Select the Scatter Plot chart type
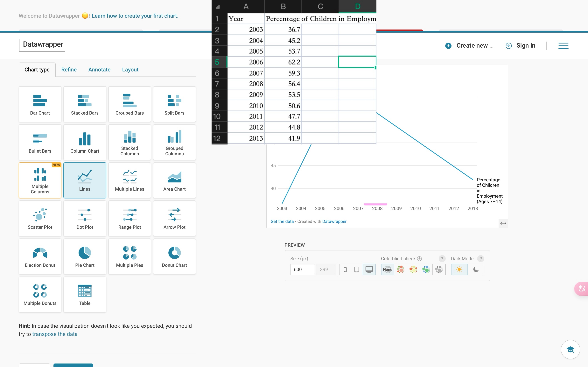Image resolution: width=588 pixels, height=367 pixels. pyautogui.click(x=40, y=218)
